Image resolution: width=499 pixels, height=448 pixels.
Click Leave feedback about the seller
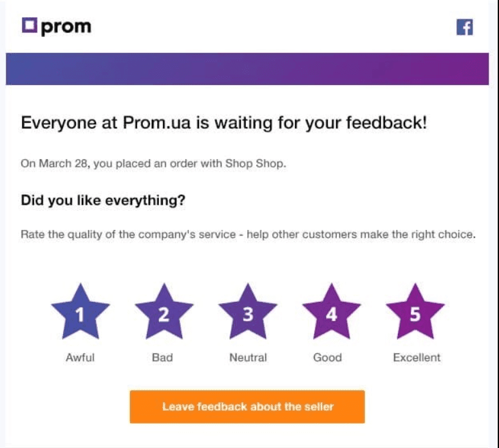[247, 407]
